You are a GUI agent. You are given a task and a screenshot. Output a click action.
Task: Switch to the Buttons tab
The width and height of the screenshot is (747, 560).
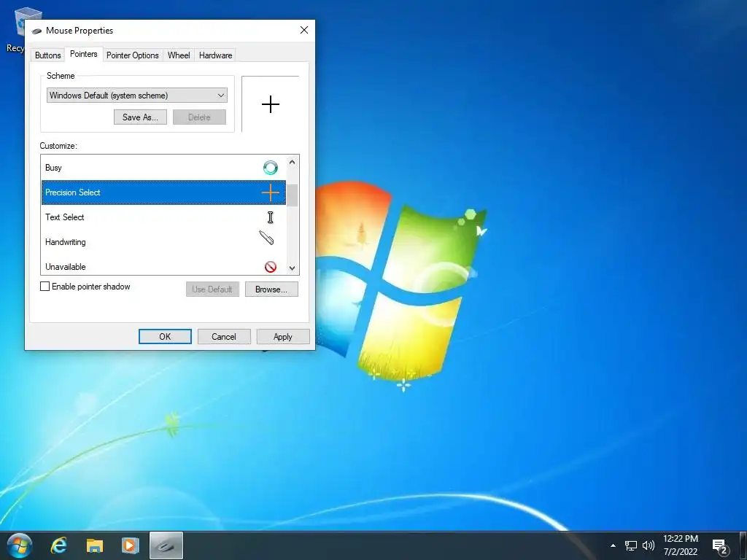tap(47, 55)
